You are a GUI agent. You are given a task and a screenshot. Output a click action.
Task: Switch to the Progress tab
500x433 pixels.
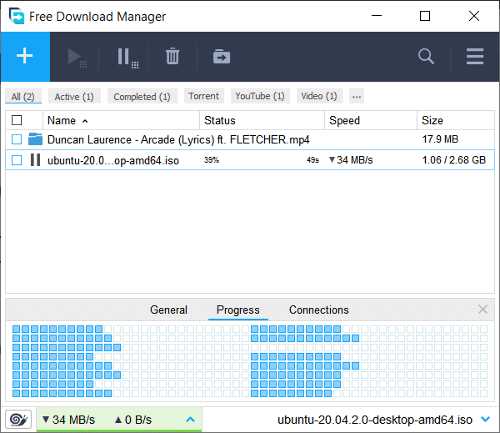(x=238, y=310)
